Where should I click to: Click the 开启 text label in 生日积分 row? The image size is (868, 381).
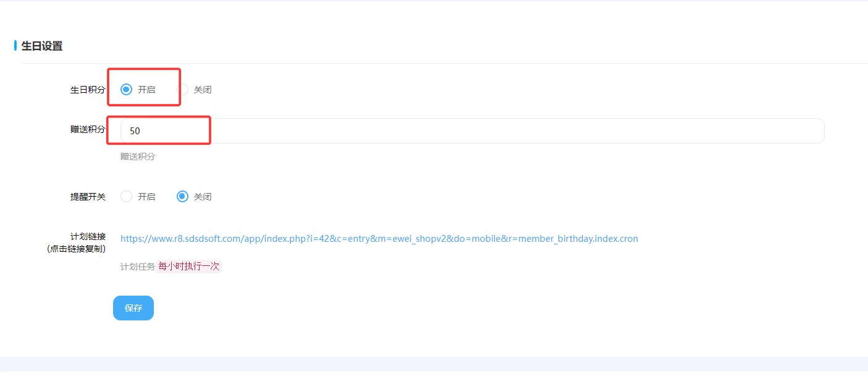[x=146, y=90]
